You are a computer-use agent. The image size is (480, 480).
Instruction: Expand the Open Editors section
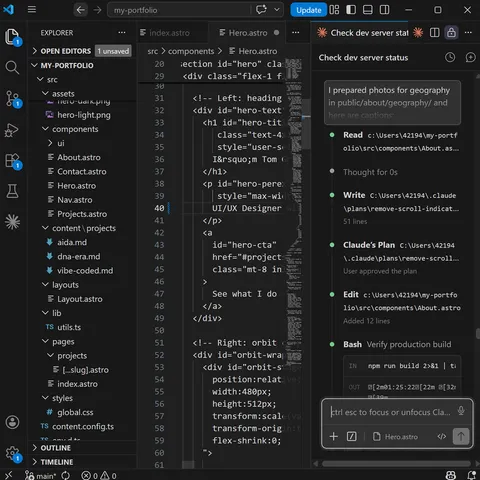click(83, 51)
